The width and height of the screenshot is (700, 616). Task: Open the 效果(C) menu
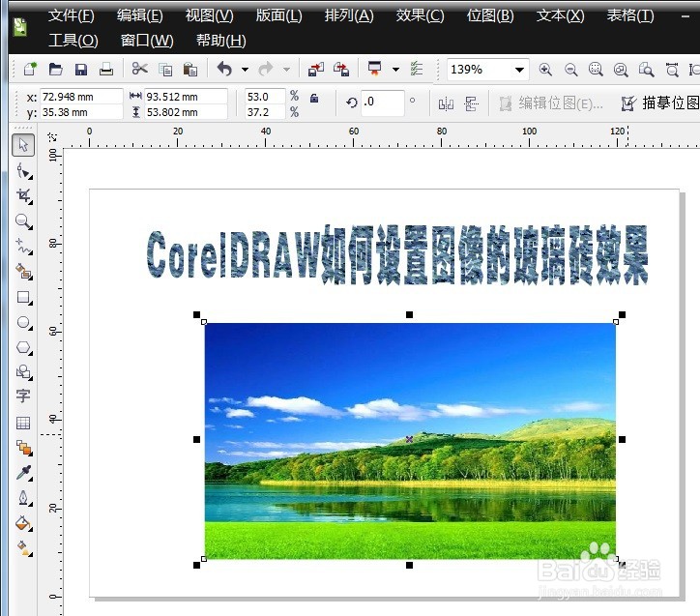(420, 16)
